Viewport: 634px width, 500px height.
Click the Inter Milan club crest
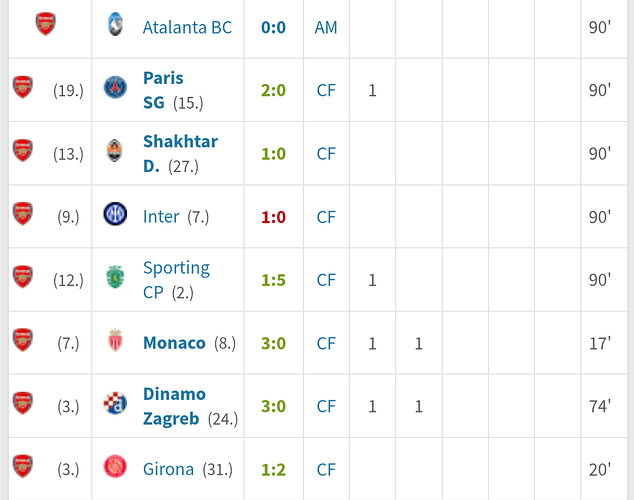coord(115,214)
